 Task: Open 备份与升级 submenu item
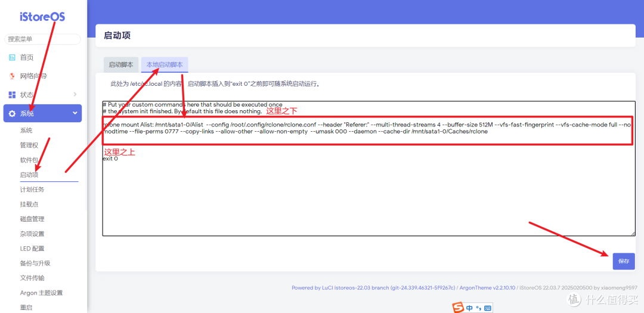pyautogui.click(x=35, y=264)
